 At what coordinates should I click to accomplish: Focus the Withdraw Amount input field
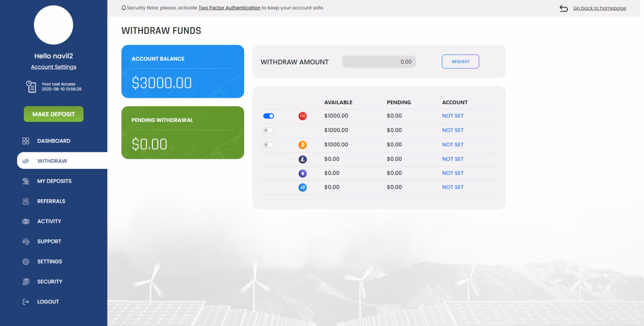(379, 62)
